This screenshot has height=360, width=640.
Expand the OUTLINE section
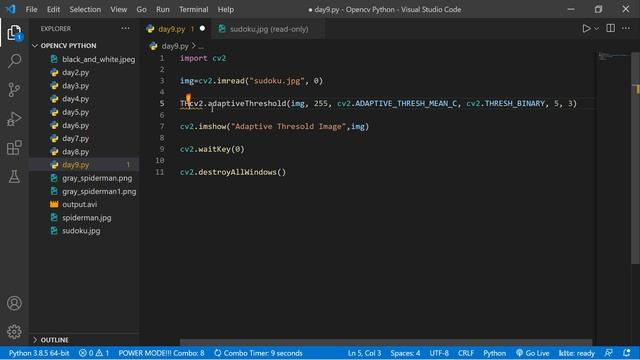click(x=54, y=340)
